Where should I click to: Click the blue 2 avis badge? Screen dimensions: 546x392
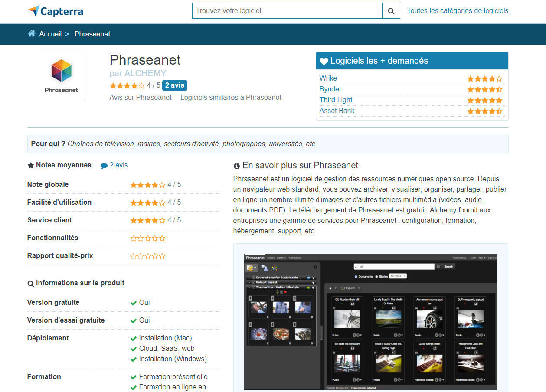click(174, 85)
